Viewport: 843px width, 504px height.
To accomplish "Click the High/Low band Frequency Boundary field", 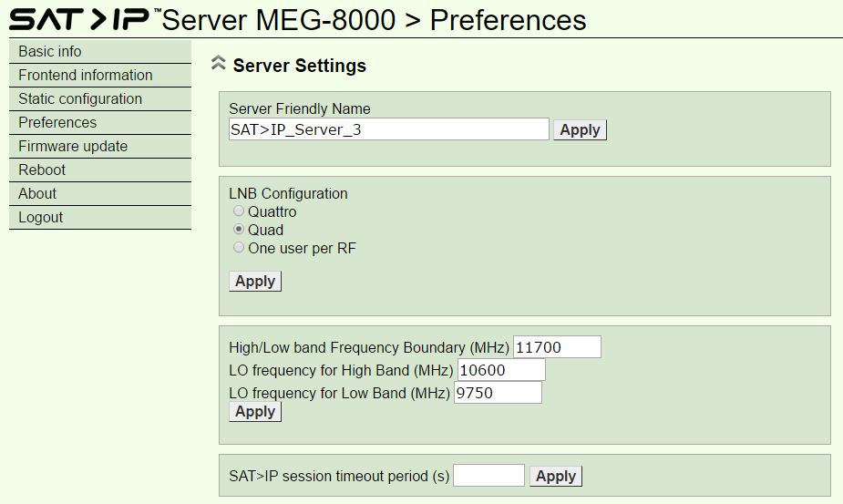I will click(557, 347).
